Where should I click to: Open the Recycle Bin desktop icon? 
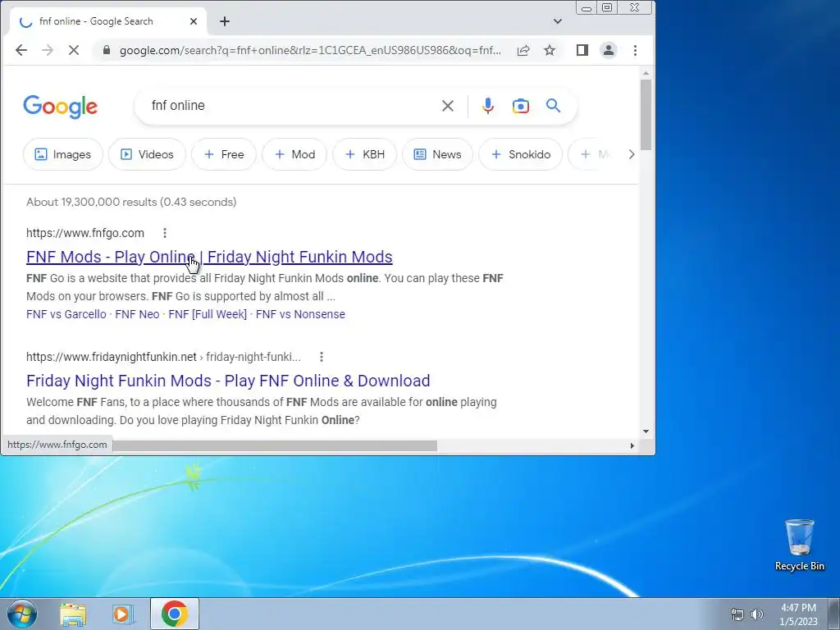pos(799,545)
